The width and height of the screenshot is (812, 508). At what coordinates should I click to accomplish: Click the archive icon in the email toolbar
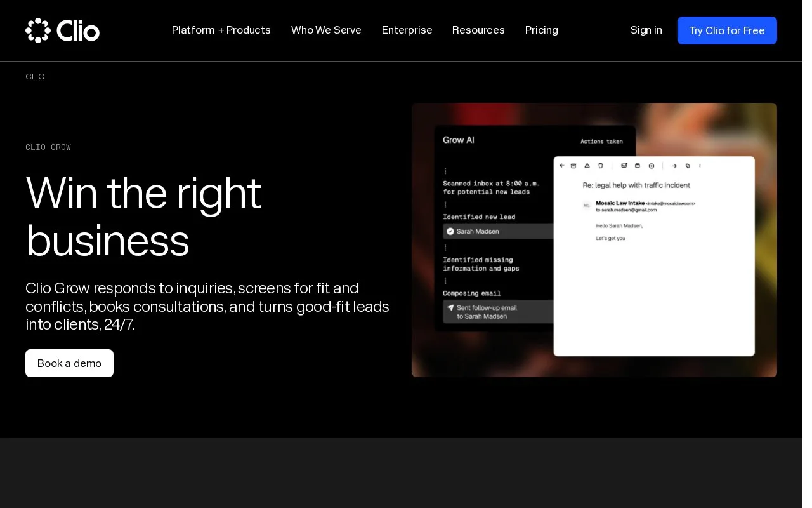click(573, 166)
